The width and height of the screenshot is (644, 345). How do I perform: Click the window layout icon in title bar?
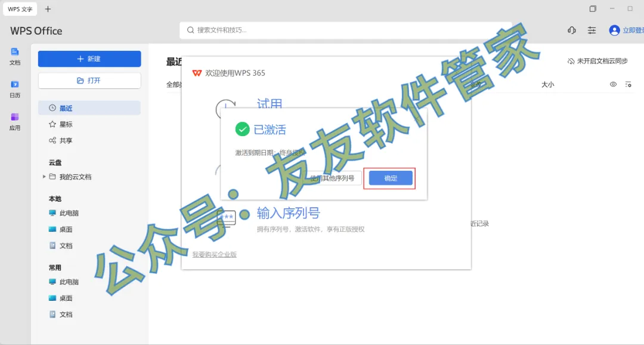point(593,8)
